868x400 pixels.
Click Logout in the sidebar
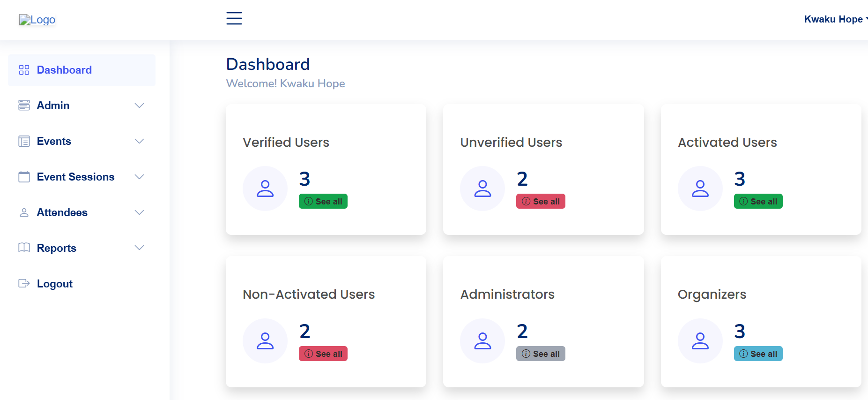pos(54,284)
